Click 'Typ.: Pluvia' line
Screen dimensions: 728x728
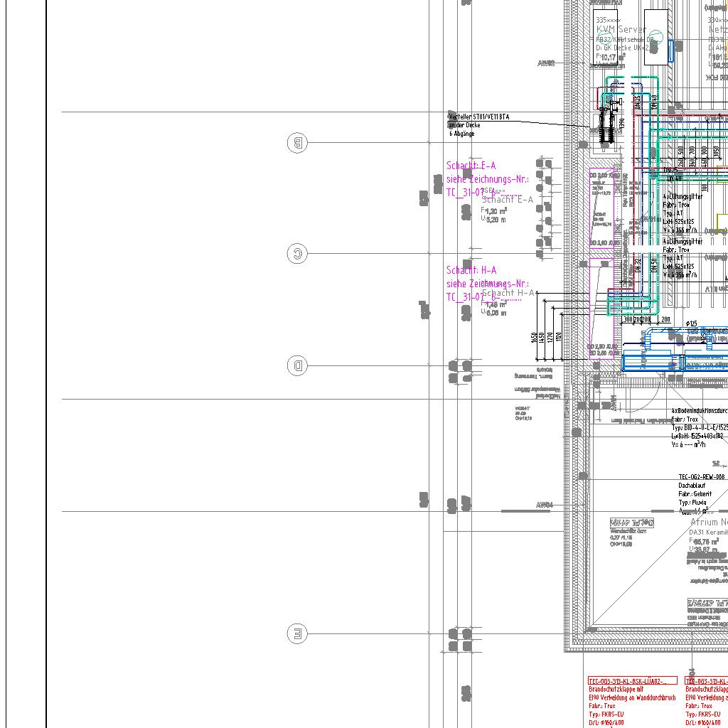click(692, 503)
